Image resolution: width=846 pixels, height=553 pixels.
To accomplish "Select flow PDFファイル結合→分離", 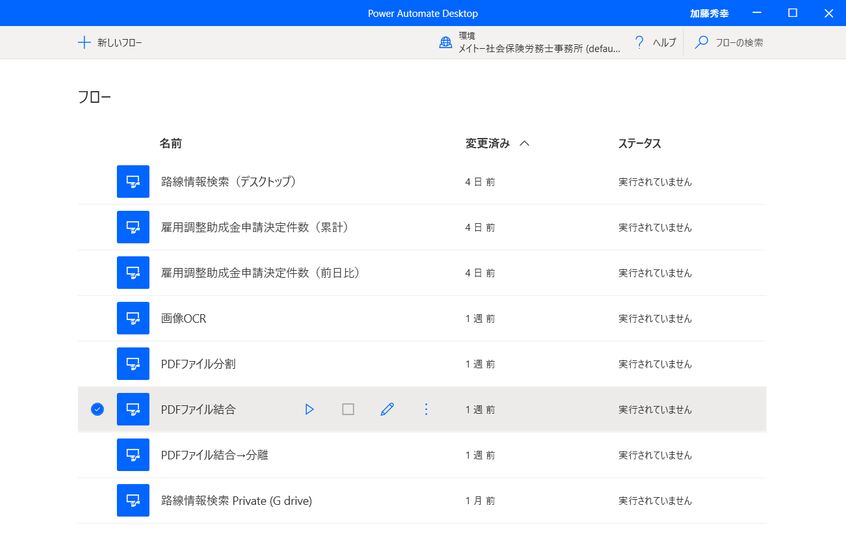I will (214, 455).
